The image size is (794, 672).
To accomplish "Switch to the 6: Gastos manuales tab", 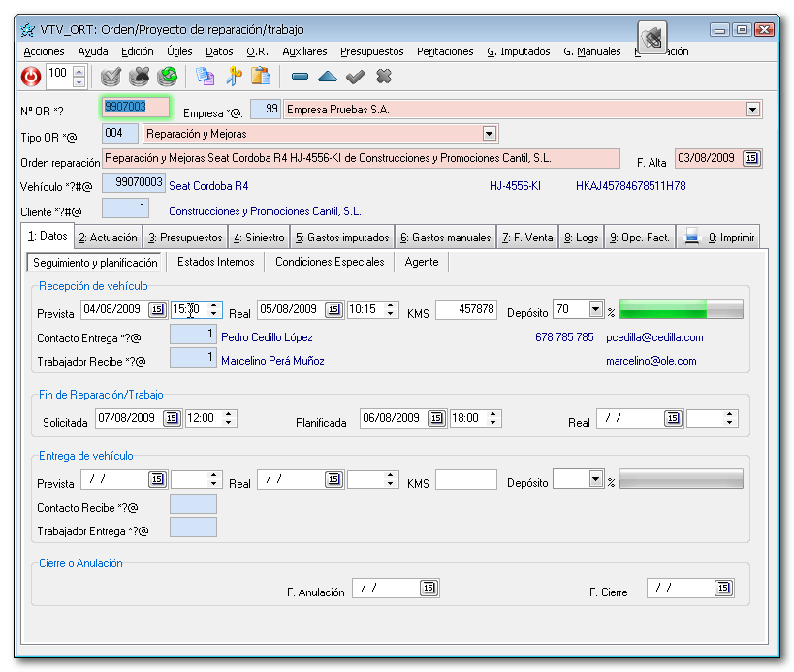I will [x=446, y=238].
